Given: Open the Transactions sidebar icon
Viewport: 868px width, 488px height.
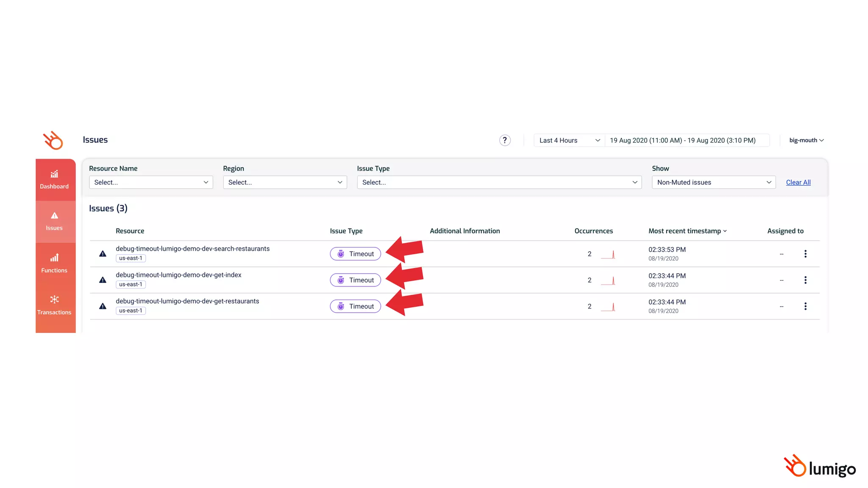Looking at the screenshot, I should pyautogui.click(x=54, y=305).
